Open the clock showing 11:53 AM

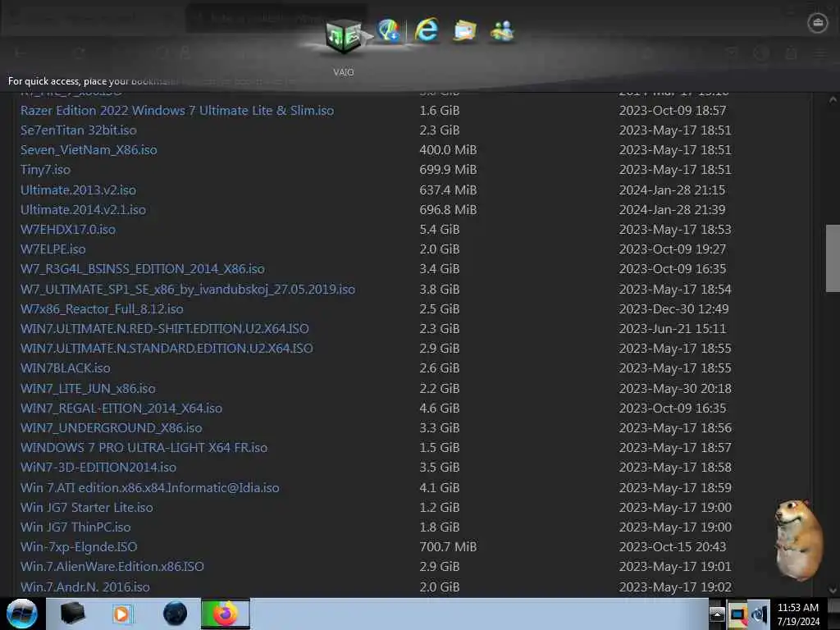[x=798, y=614]
